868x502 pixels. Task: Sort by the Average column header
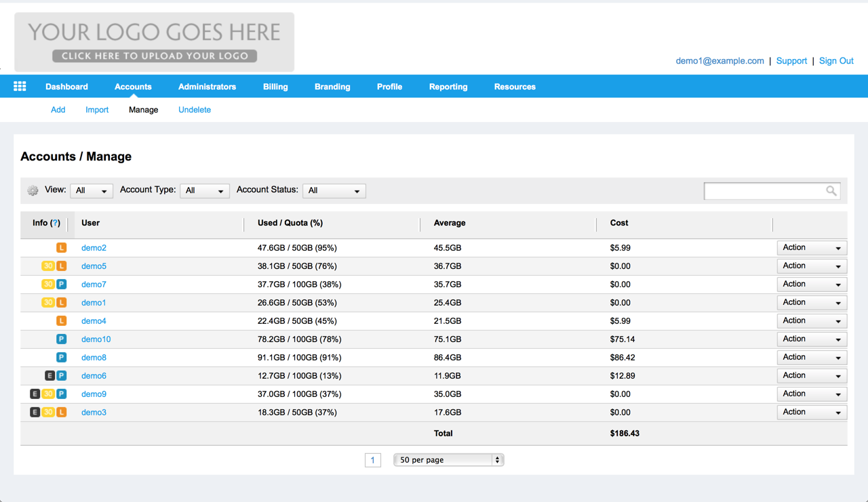(450, 223)
